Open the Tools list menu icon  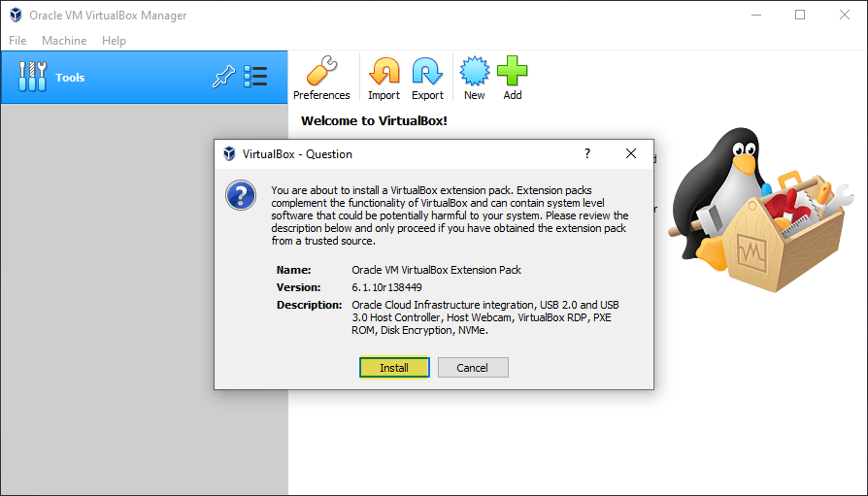tap(255, 77)
